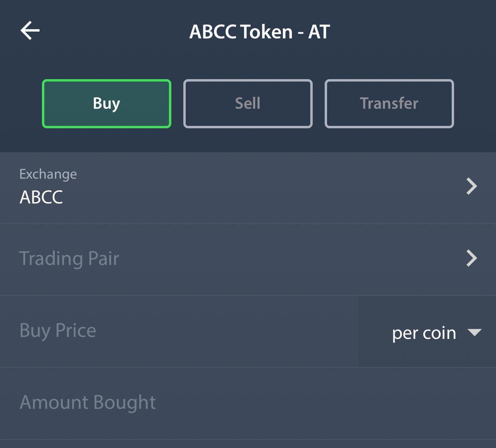Image resolution: width=496 pixels, height=448 pixels.
Task: Click the chevron on the Trading Pair row
Action: pyautogui.click(x=472, y=258)
